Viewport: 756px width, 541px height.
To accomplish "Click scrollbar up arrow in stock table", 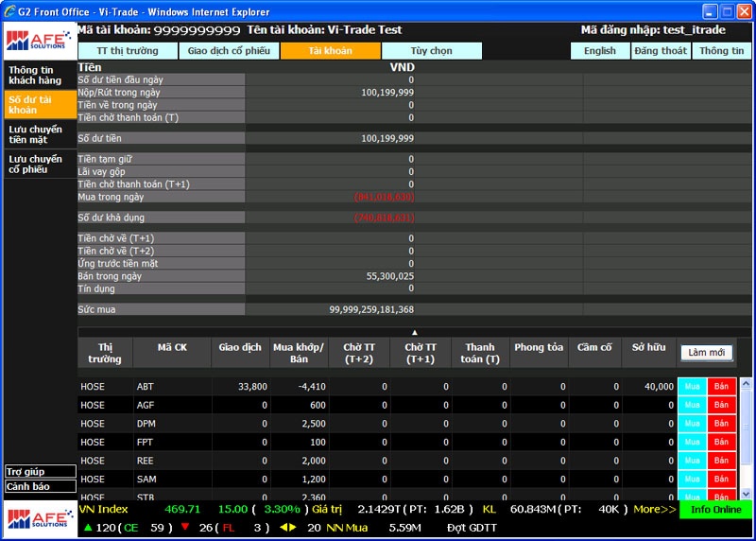I will click(746, 384).
